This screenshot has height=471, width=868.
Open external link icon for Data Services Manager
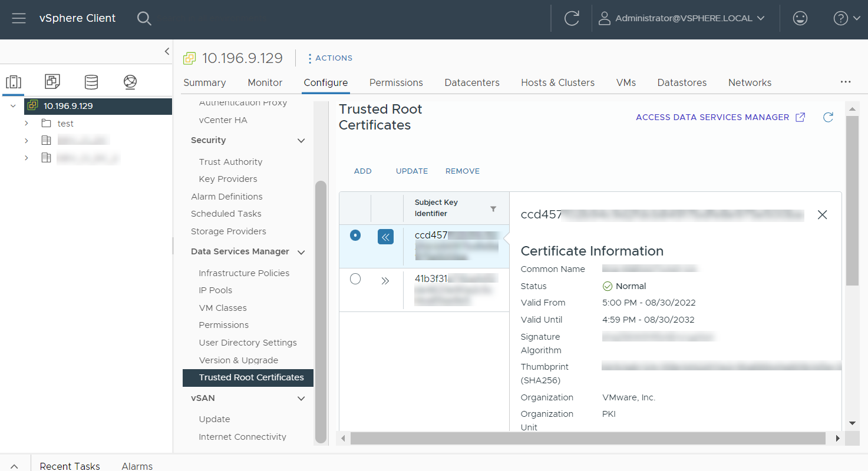(800, 117)
